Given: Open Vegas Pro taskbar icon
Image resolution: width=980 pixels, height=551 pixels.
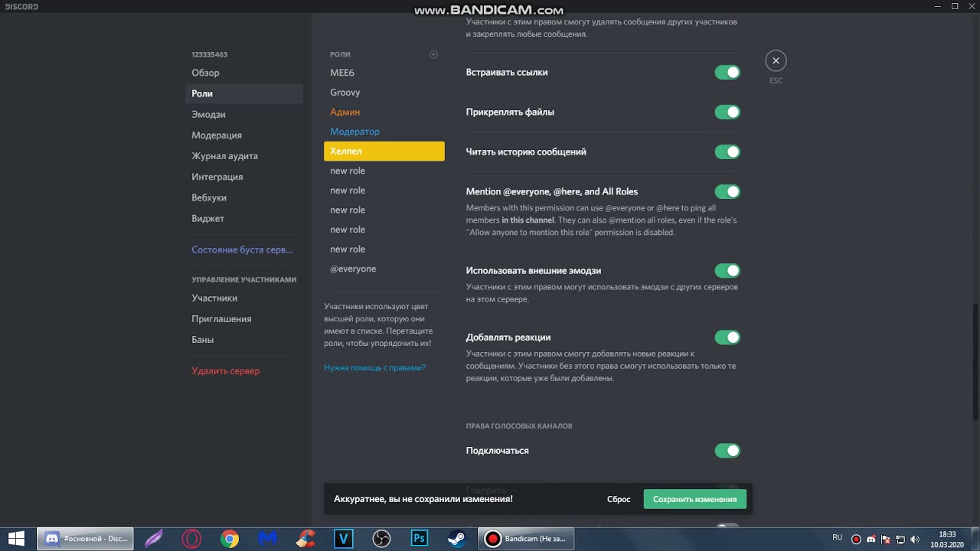Looking at the screenshot, I should 343,539.
